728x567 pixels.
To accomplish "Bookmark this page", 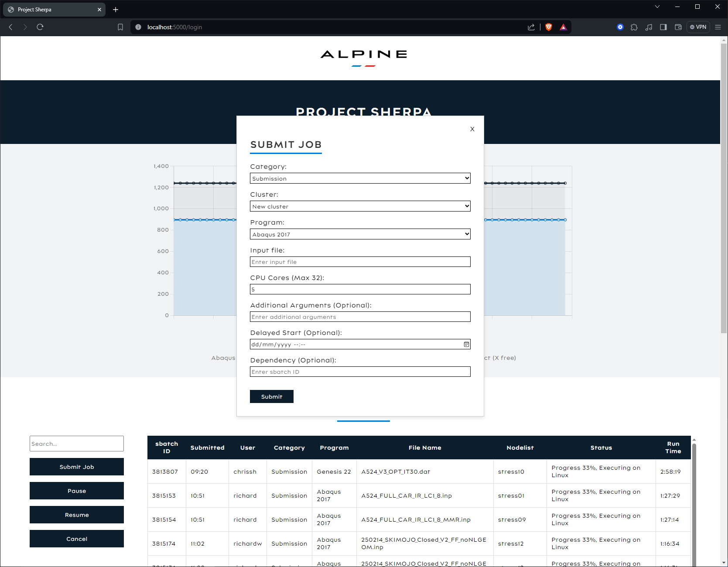I will click(120, 27).
